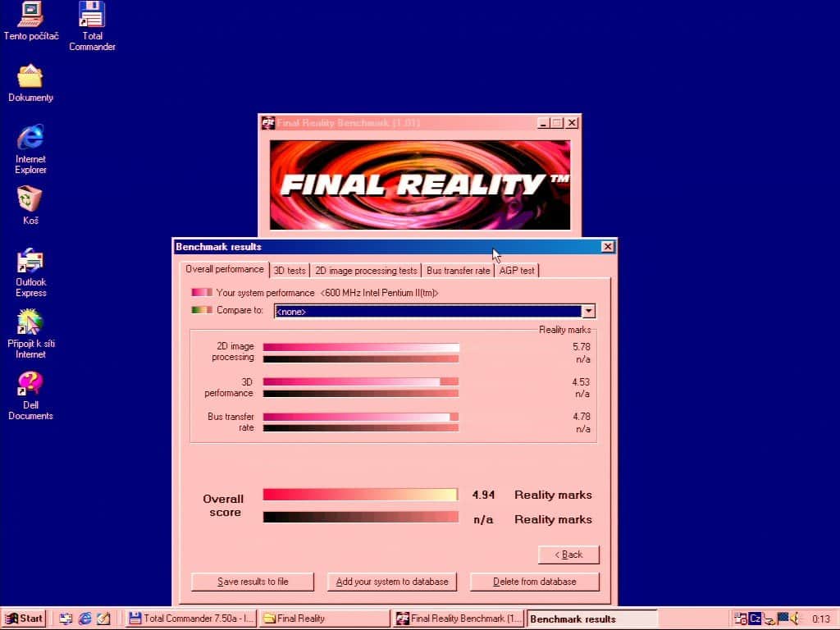Click the tray clock showing 0:13
Screen dimensions: 840x630
click(x=820, y=619)
